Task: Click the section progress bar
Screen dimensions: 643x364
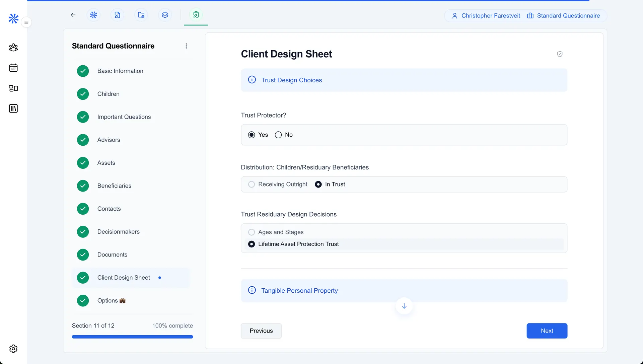Action: pos(132,337)
